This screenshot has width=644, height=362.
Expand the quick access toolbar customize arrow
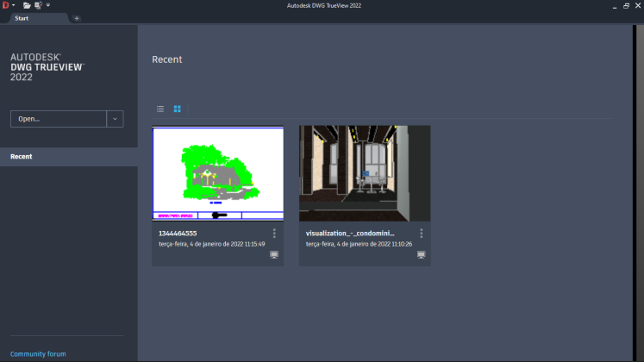tap(48, 5)
